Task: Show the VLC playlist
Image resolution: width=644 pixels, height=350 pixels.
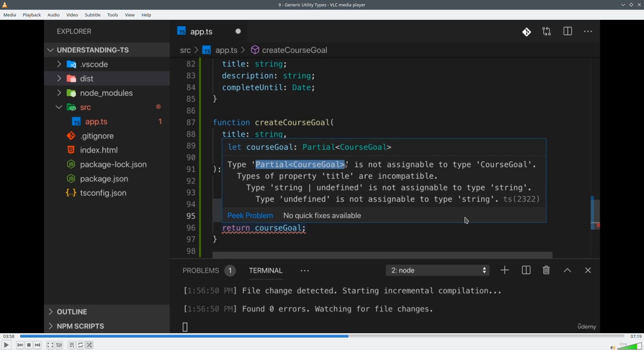Action: (72, 345)
